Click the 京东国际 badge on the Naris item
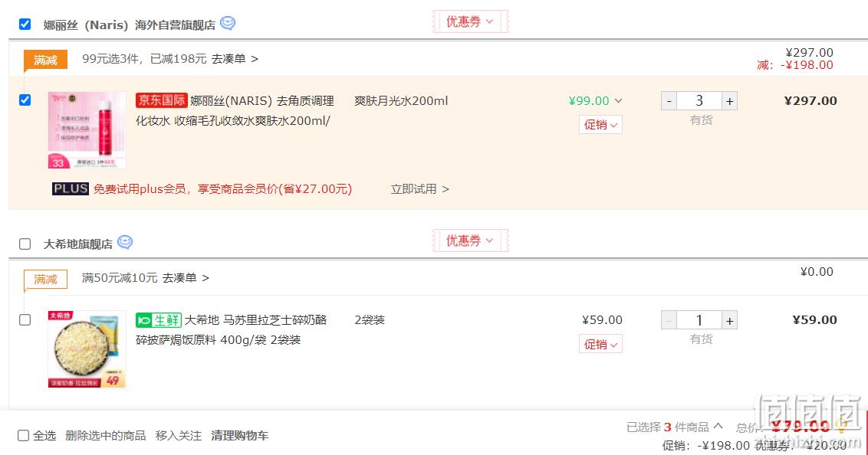The height and width of the screenshot is (455, 868). pyautogui.click(x=161, y=100)
